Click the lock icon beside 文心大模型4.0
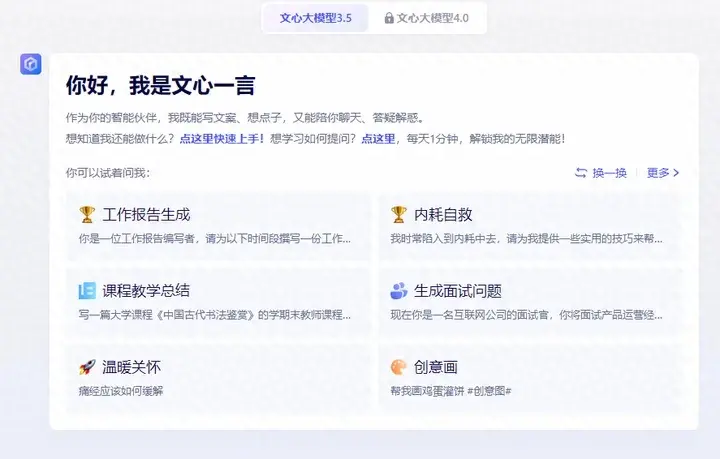The height and width of the screenshot is (459, 720). (x=389, y=18)
